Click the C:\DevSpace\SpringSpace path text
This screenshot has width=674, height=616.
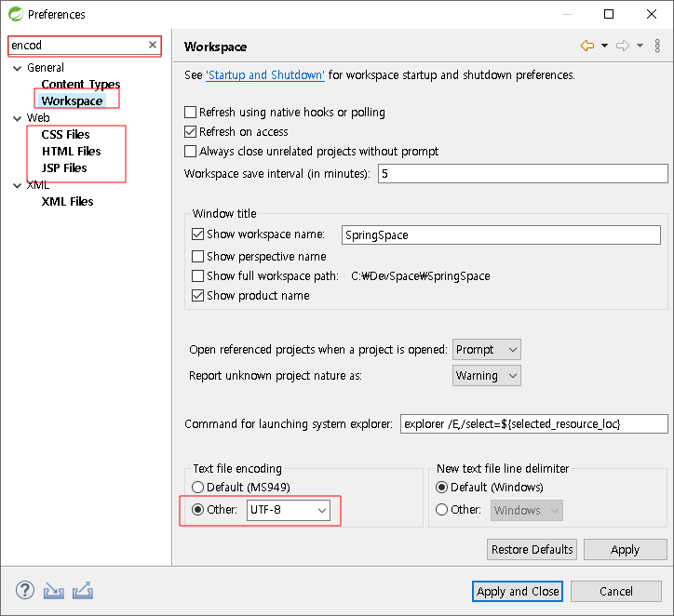point(421,275)
